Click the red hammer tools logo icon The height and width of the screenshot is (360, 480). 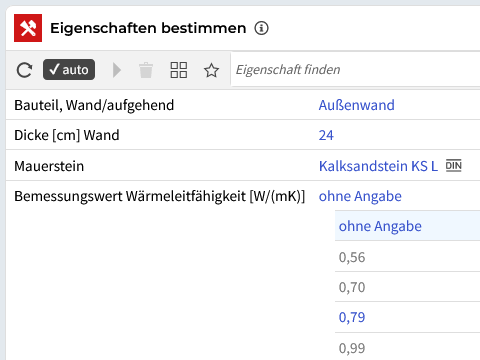pyautogui.click(x=28, y=28)
